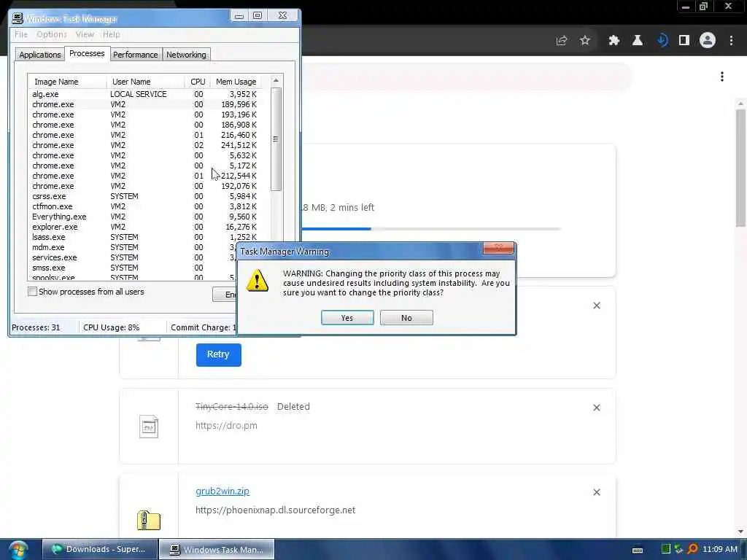Close the Task Manager Warning dialog
Image resolution: width=747 pixels, height=560 pixels.
[498, 248]
